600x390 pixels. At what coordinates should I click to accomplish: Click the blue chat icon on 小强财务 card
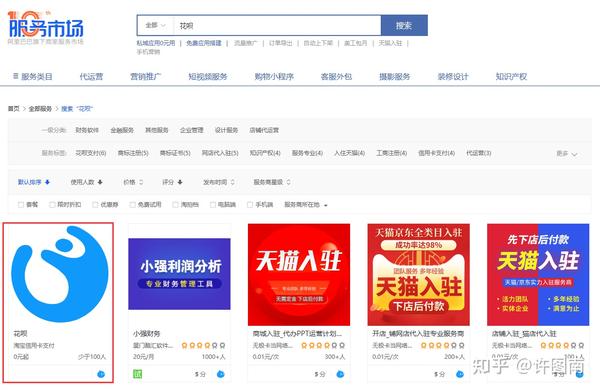tap(220, 374)
